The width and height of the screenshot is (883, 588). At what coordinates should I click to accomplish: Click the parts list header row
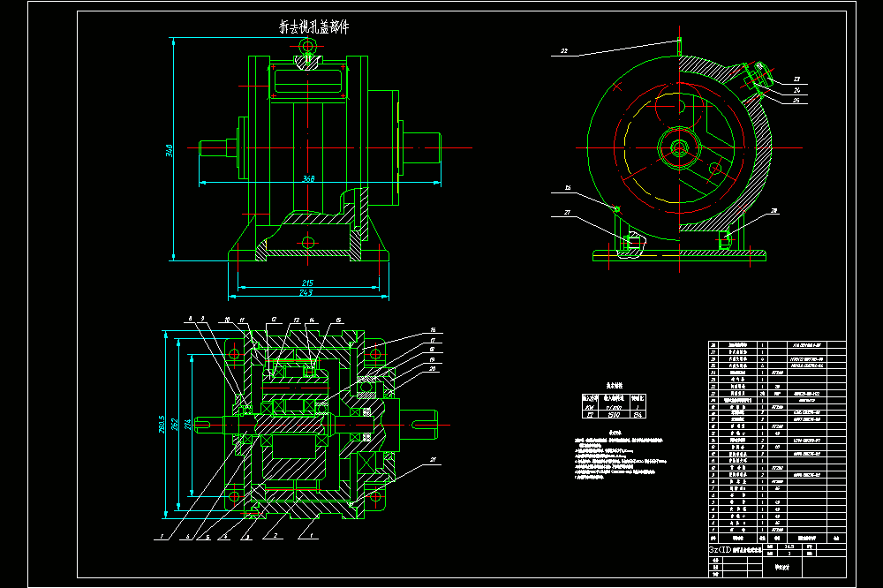click(777, 539)
